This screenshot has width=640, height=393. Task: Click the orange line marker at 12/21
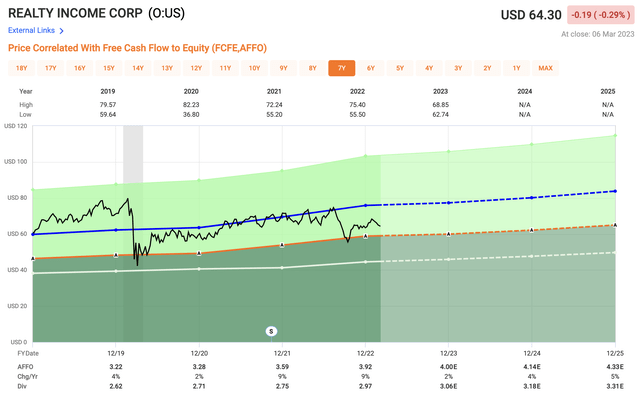click(x=282, y=245)
